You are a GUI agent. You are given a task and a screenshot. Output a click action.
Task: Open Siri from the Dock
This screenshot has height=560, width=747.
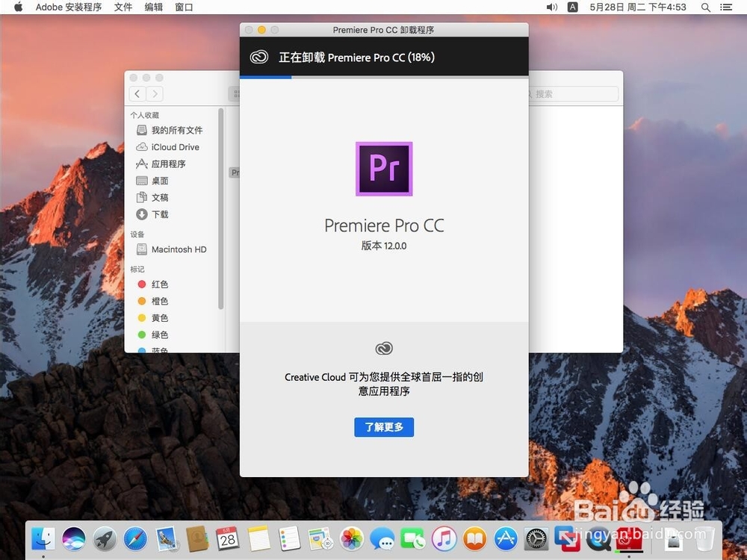coord(74,539)
